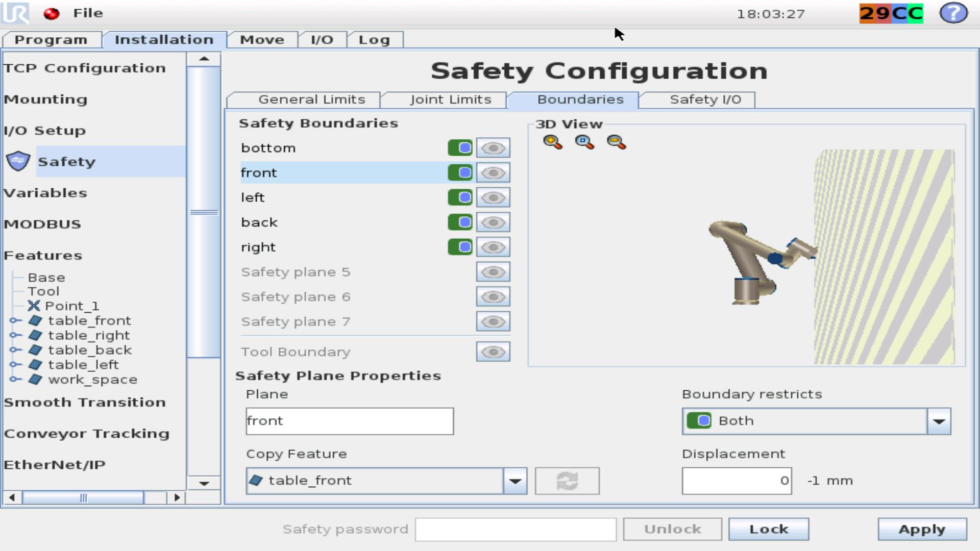Toggle the left boundary mode switch

460,197
